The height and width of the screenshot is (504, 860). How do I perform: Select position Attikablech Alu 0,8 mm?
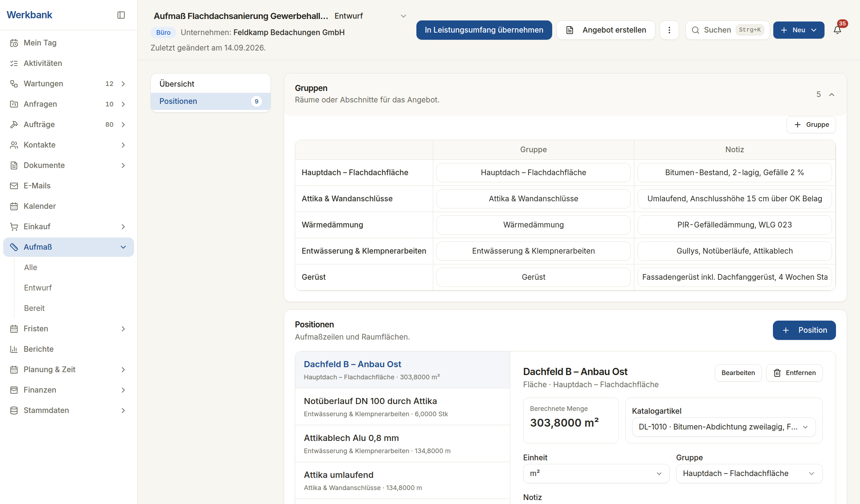click(402, 444)
